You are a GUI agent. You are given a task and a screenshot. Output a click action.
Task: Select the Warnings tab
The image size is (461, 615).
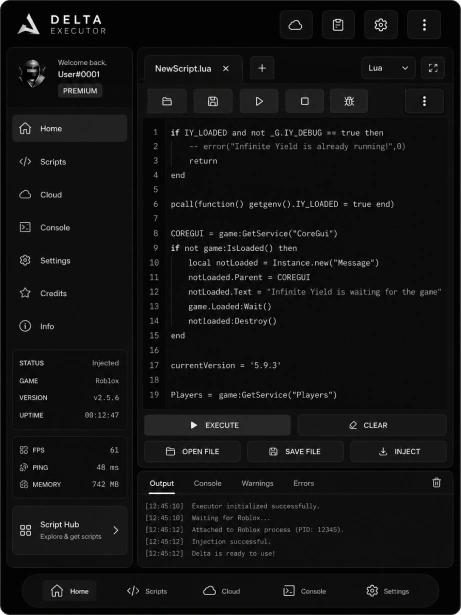[257, 484]
